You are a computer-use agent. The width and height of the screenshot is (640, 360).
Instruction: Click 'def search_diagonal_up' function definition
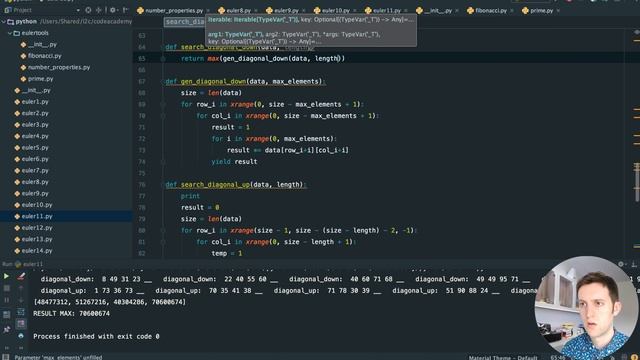click(236, 184)
